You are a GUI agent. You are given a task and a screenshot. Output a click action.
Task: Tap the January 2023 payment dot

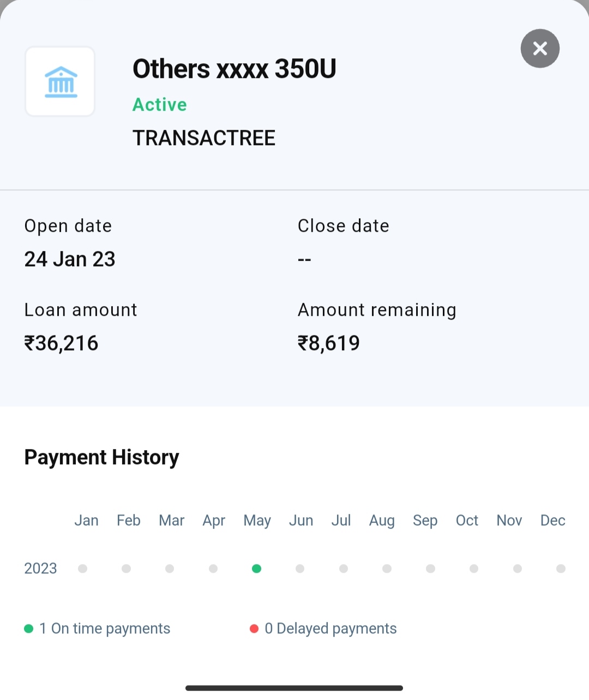[83, 569]
